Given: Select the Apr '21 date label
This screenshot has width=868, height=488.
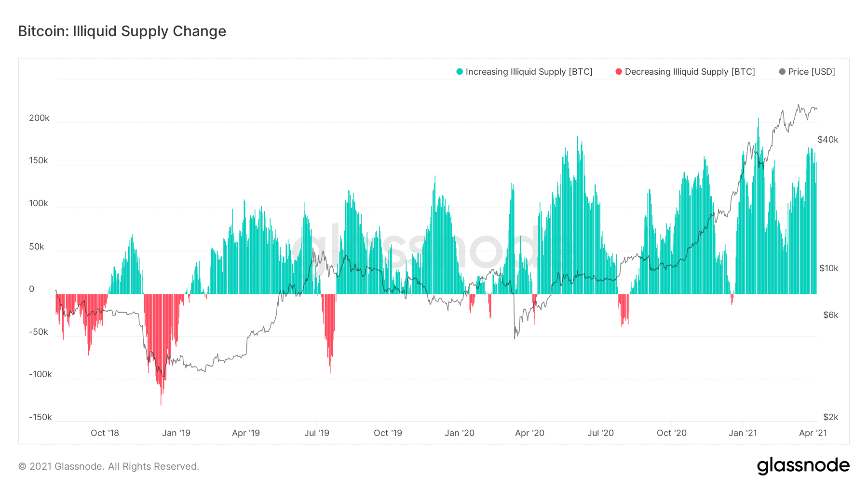Looking at the screenshot, I should [813, 433].
